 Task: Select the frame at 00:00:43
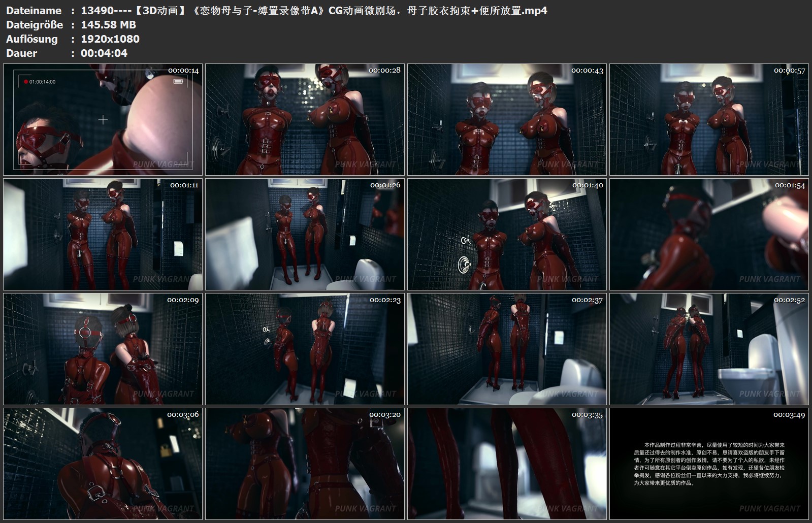(x=507, y=120)
